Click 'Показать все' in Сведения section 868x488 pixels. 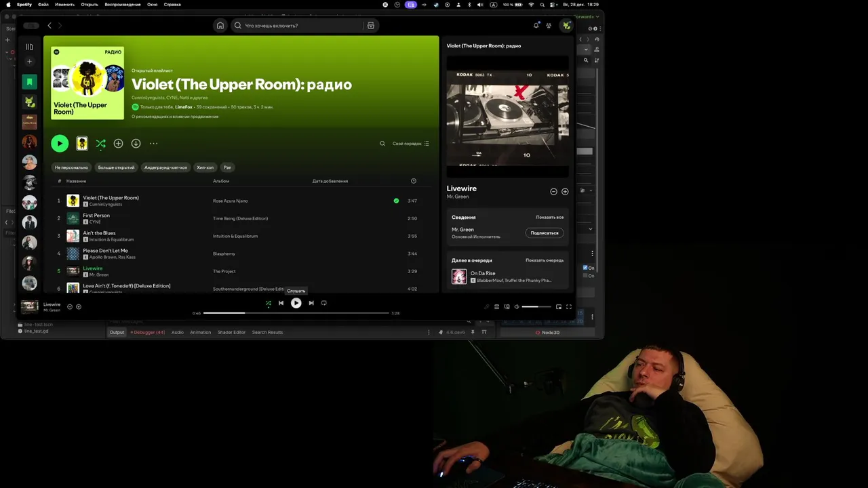pos(550,218)
